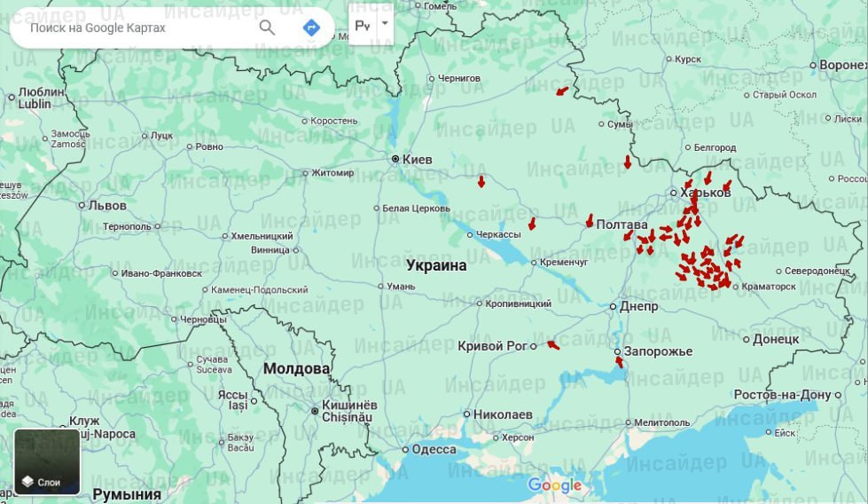Click the Google logo on the map
The image size is (868, 504).
tap(555, 485)
